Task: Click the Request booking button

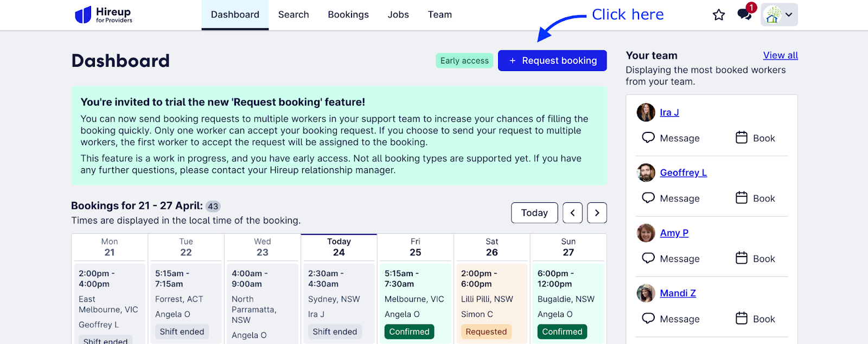Action: point(552,60)
